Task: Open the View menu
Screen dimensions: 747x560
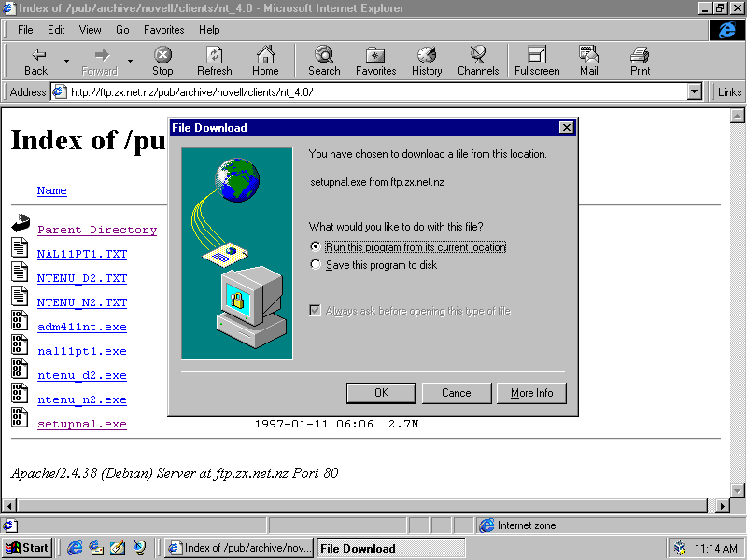Action: pos(90,30)
